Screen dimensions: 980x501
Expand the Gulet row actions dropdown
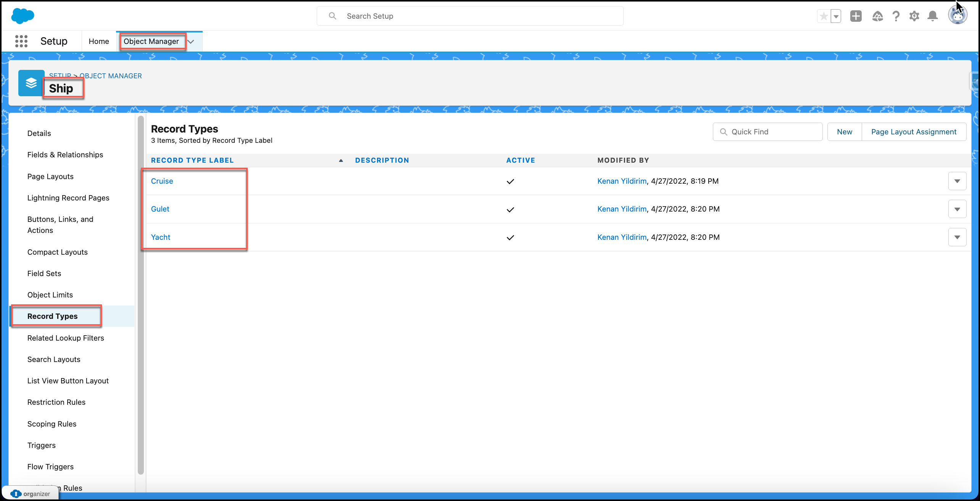[x=957, y=209]
